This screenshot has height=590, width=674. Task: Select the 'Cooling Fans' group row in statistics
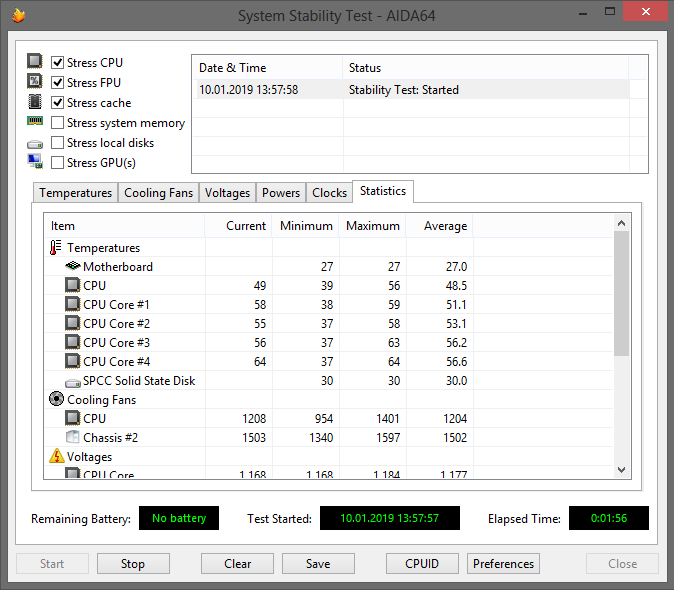coord(329,400)
